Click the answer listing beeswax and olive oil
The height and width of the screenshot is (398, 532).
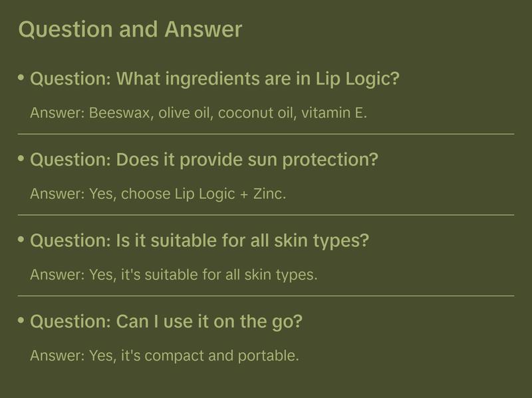(199, 113)
